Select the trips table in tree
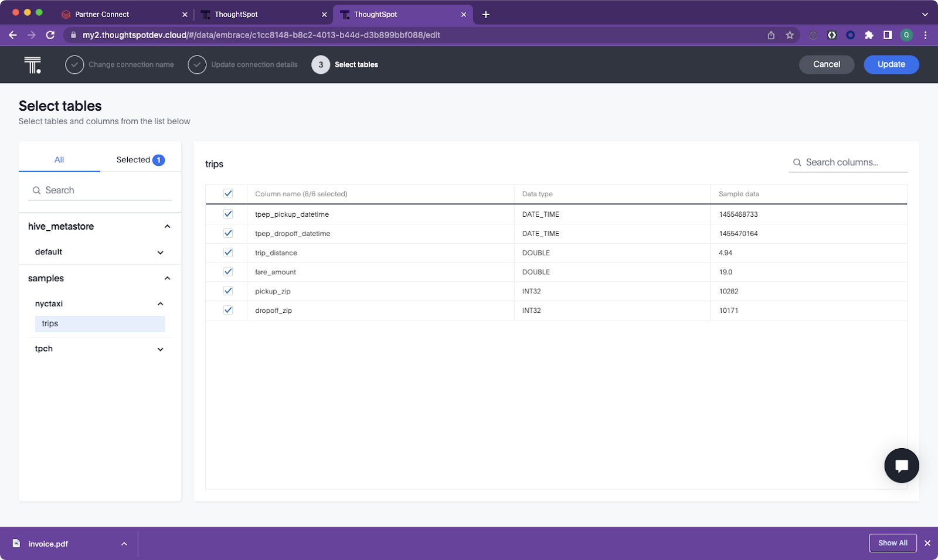 pos(100,324)
